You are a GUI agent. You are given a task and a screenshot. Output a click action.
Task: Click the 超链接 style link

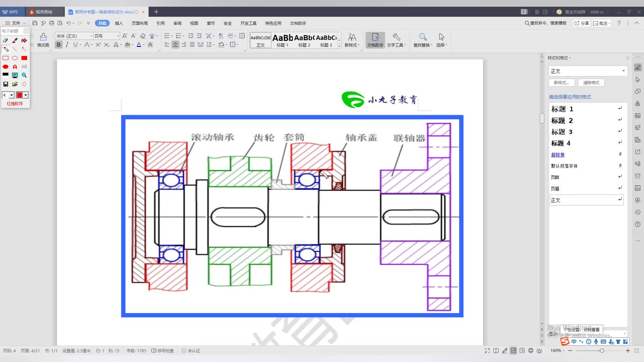[557, 155]
